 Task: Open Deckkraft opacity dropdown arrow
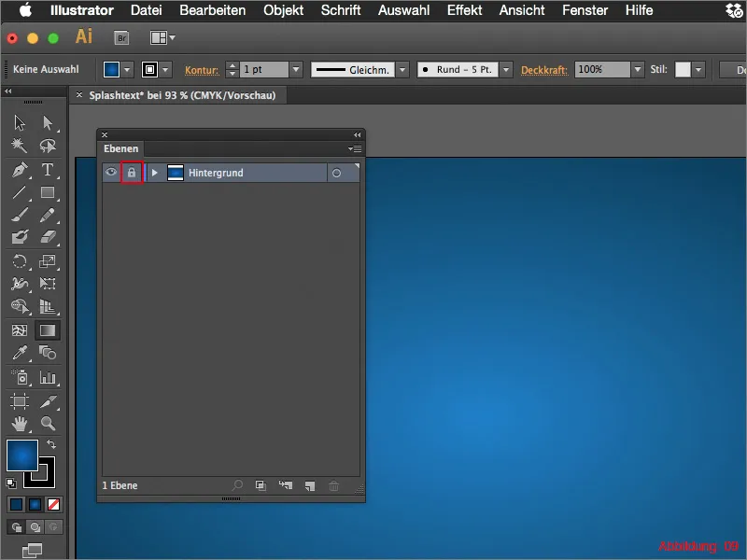tap(638, 69)
